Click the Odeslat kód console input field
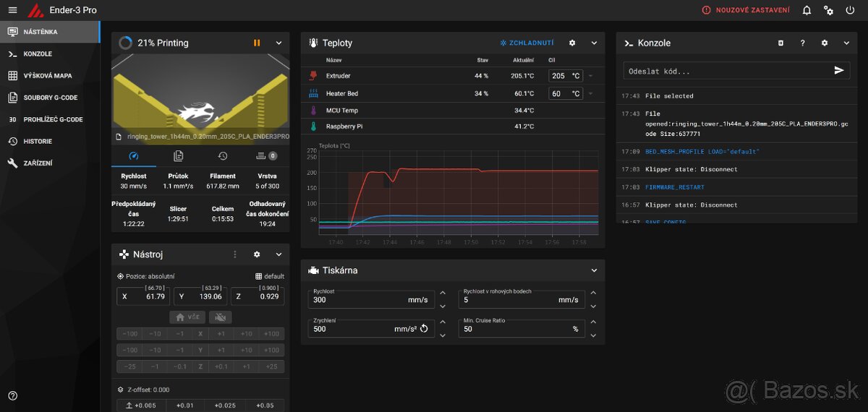Image resolution: width=868 pixels, height=412 pixels. pyautogui.click(x=723, y=71)
